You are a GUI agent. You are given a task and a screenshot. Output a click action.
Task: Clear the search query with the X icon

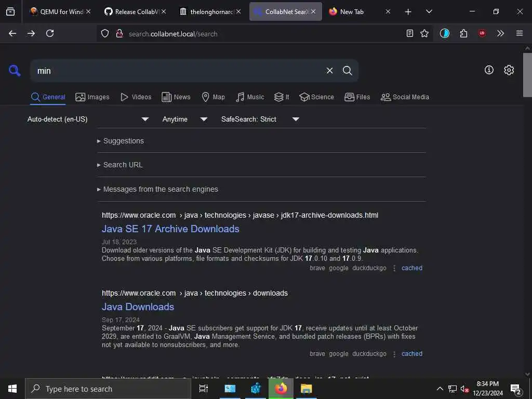(329, 71)
